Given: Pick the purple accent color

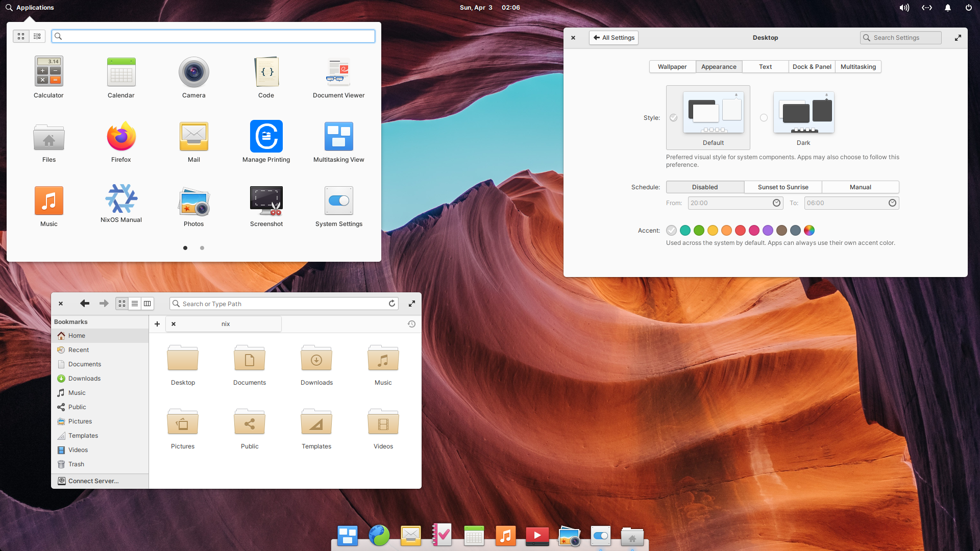Looking at the screenshot, I should pyautogui.click(x=768, y=231).
